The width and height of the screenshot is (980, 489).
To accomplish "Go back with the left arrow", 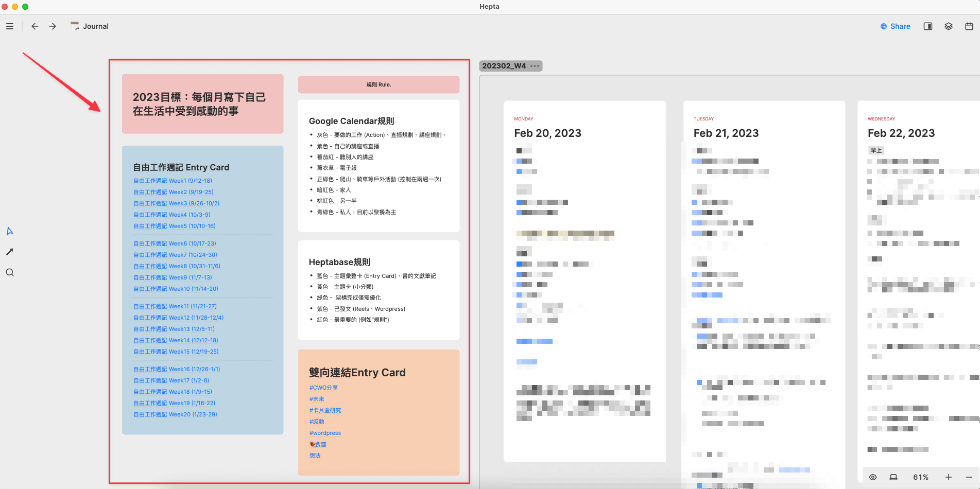I will pos(35,26).
